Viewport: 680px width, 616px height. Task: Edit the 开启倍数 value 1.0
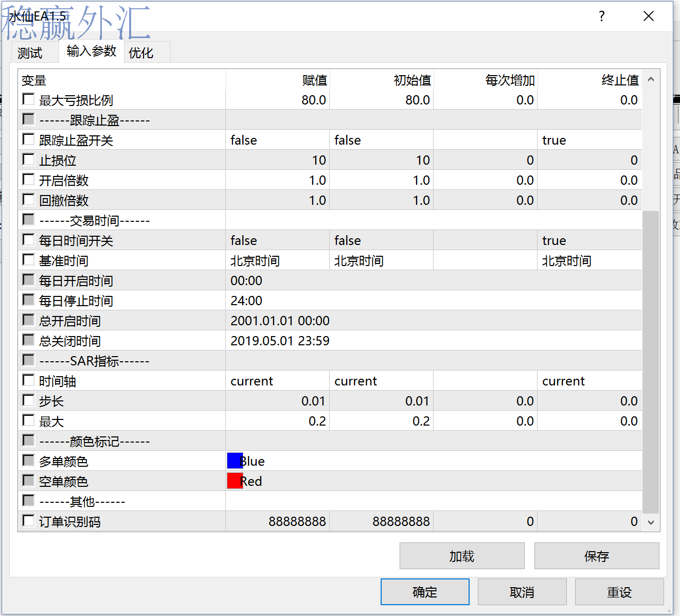277,180
